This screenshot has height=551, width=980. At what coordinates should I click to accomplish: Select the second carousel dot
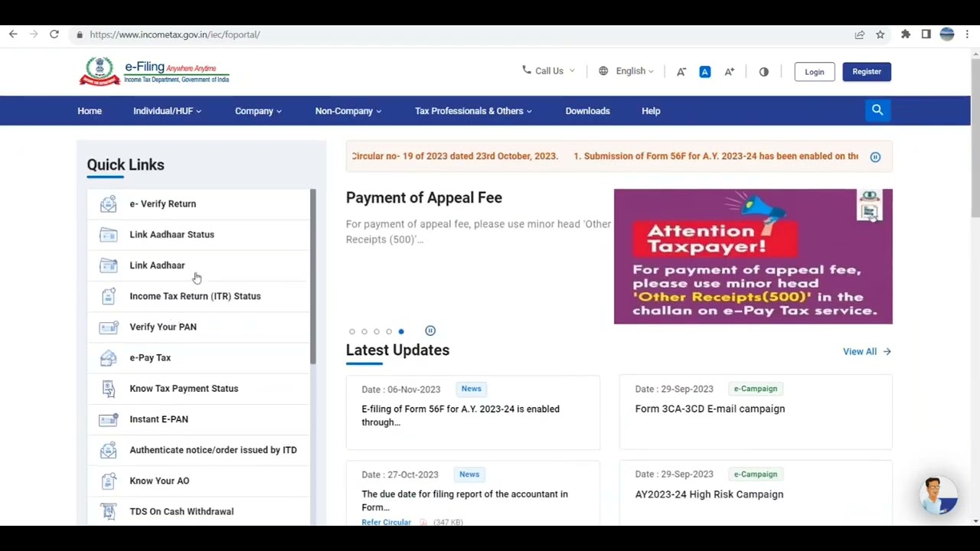pyautogui.click(x=364, y=331)
